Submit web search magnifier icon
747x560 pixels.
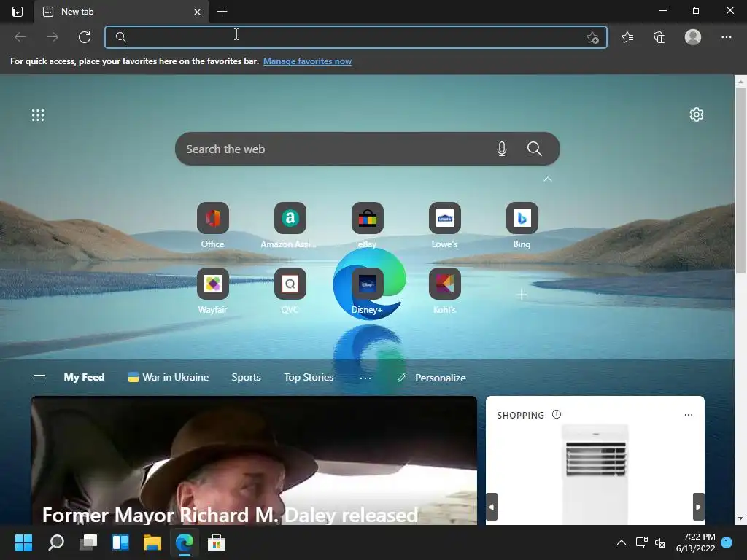[x=535, y=149]
